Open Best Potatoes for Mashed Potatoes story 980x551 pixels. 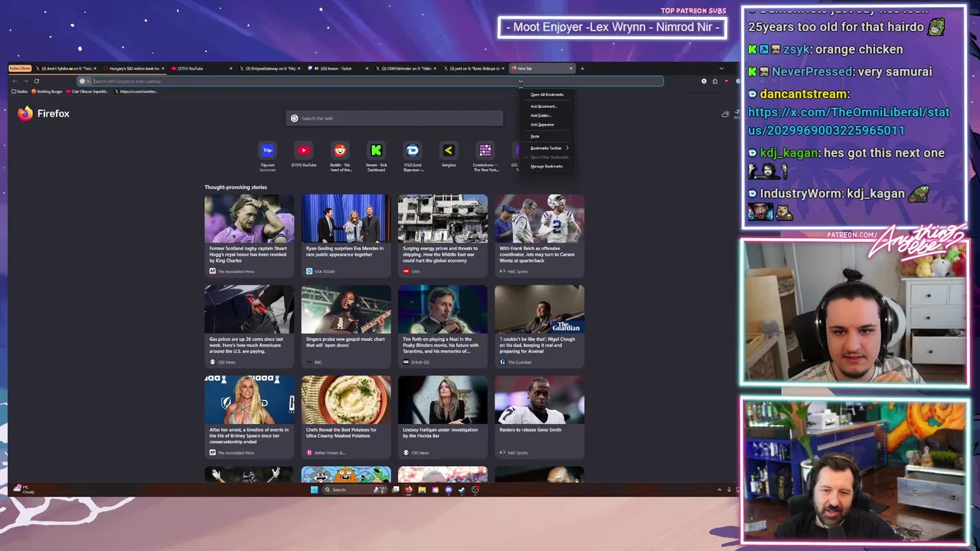pyautogui.click(x=345, y=417)
